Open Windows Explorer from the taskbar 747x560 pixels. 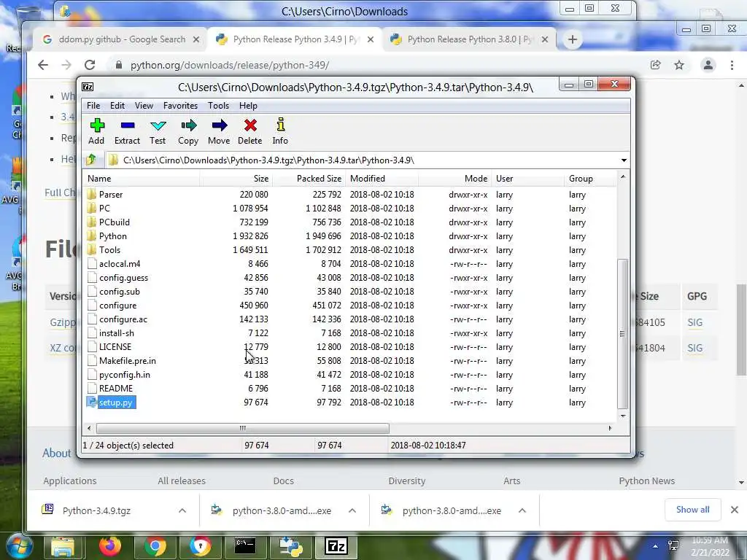[63, 547]
